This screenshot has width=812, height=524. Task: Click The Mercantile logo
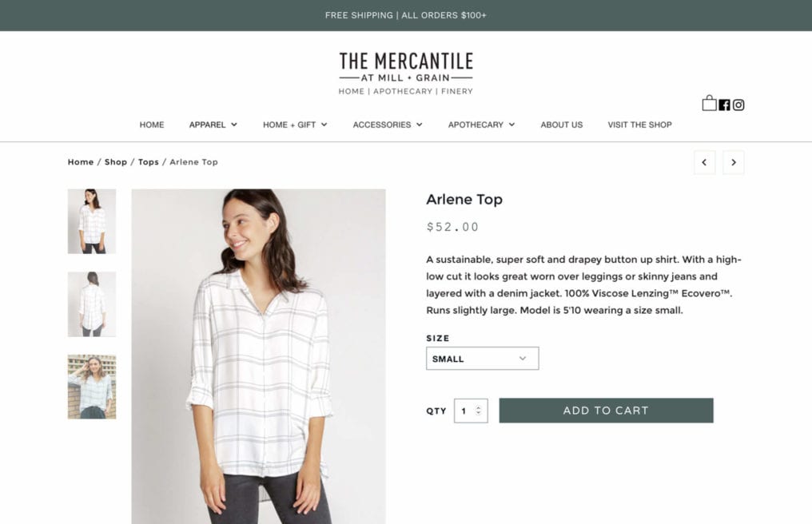(406, 73)
